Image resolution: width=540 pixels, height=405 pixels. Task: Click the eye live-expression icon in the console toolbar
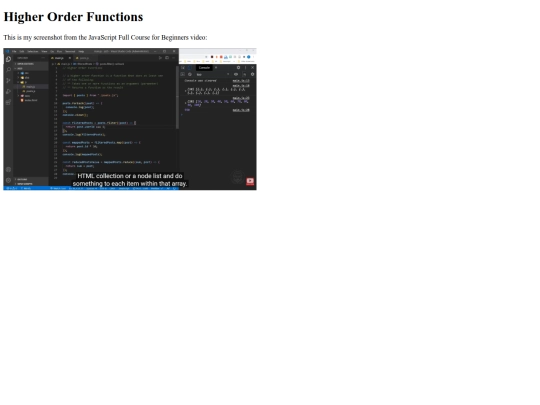[236, 74]
